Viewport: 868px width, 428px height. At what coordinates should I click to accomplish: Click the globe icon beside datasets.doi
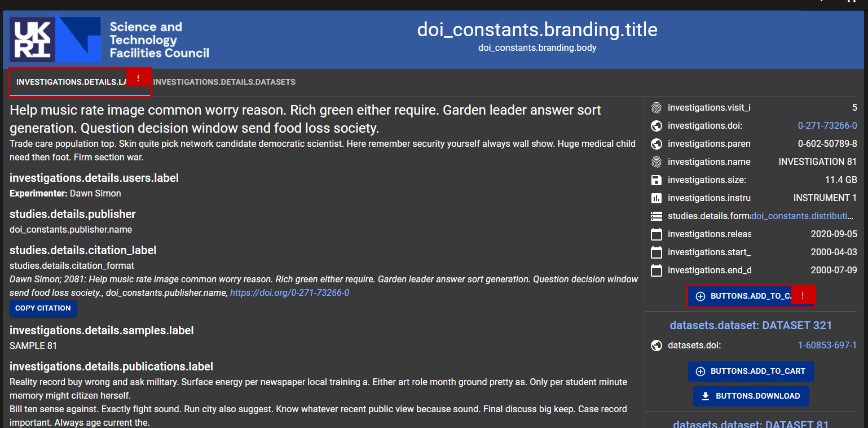tap(656, 345)
